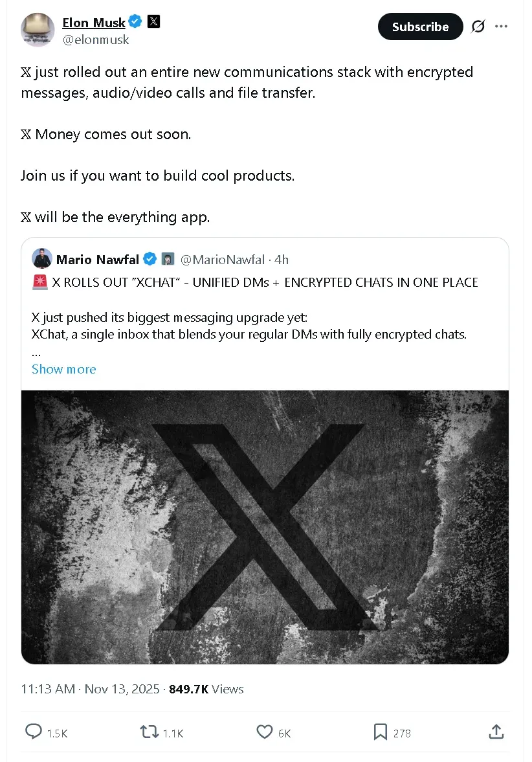The height and width of the screenshot is (762, 532).
Task: Share the post via the share icon
Action: [x=496, y=732]
